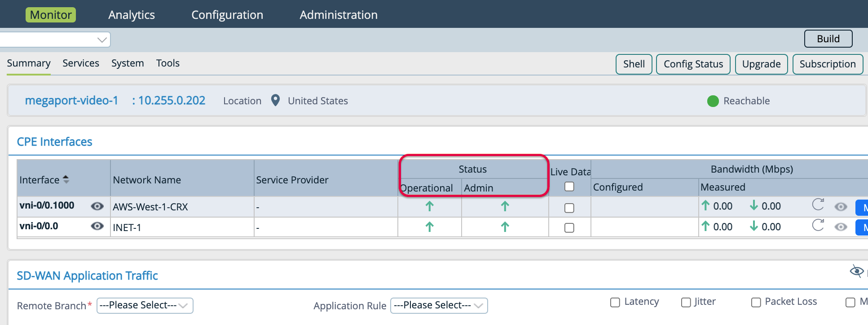Refresh measured bandwidth for AWS-West-1-CRX row
This screenshot has width=868, height=325.
coord(818,205)
